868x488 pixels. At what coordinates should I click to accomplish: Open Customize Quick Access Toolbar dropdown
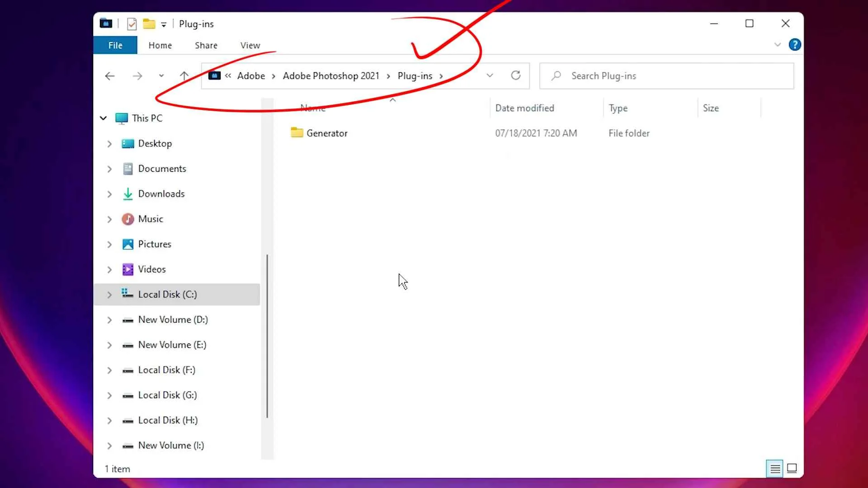coord(164,24)
